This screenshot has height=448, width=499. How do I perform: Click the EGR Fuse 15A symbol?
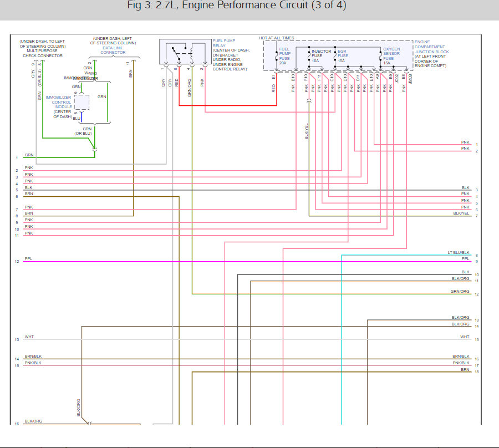[335, 55]
